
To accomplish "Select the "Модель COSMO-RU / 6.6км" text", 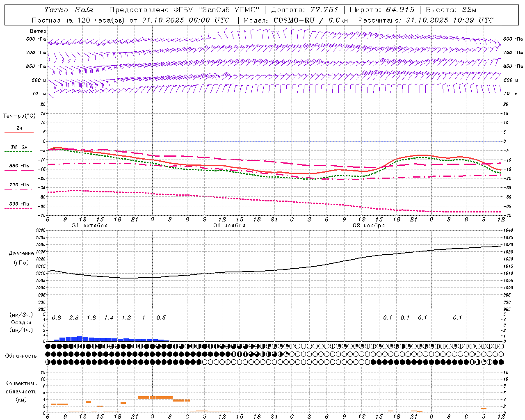I will click(295, 20).
